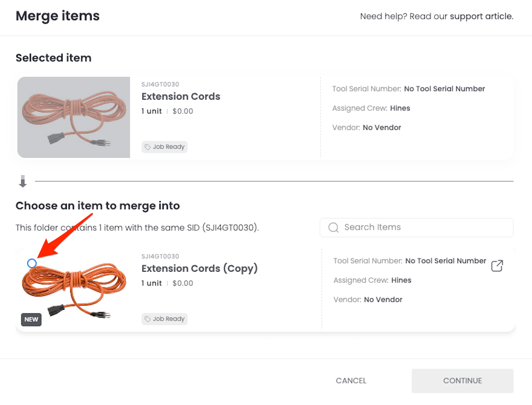This screenshot has height=405, width=532.
Task: Click the Merge items heading
Action: [58, 16]
